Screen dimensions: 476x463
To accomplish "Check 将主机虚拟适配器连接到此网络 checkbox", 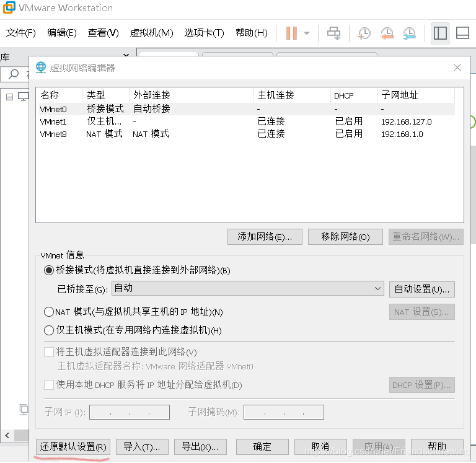I will 49,352.
